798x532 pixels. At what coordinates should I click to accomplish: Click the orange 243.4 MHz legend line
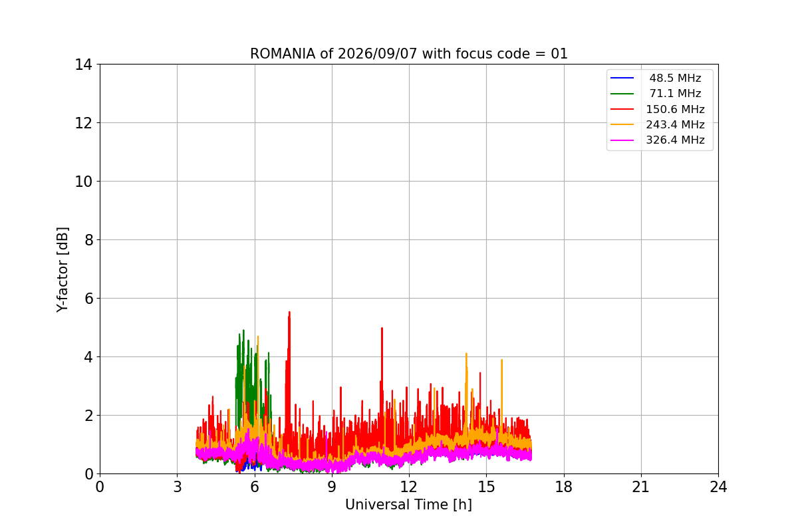(622, 124)
